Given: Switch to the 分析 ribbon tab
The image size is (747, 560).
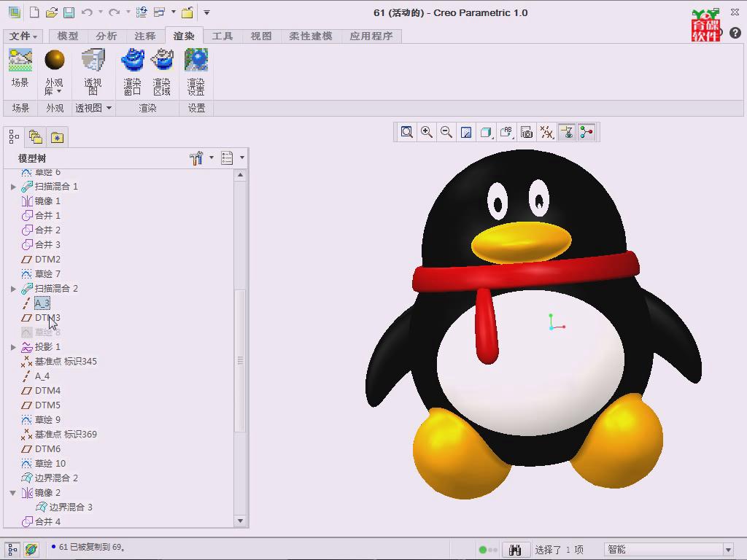Looking at the screenshot, I should [107, 36].
